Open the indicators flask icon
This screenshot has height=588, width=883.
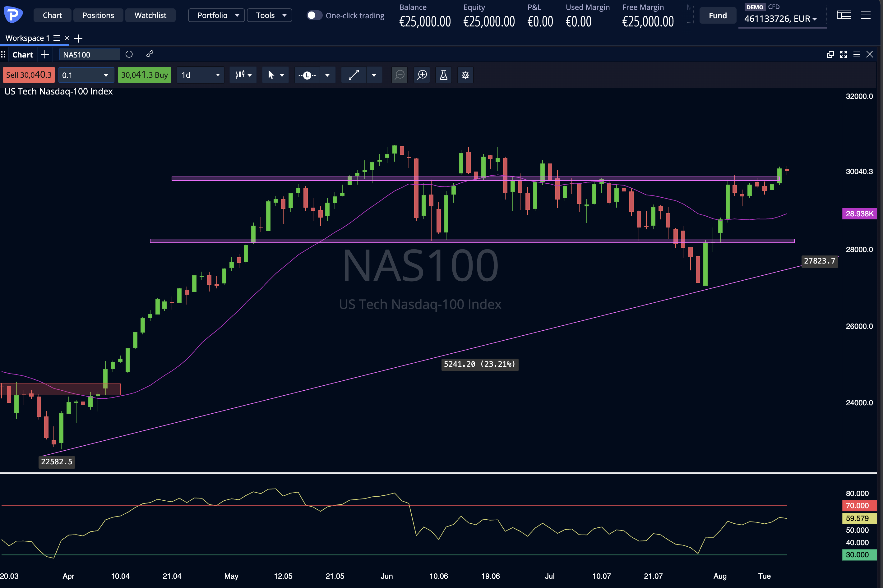point(443,75)
